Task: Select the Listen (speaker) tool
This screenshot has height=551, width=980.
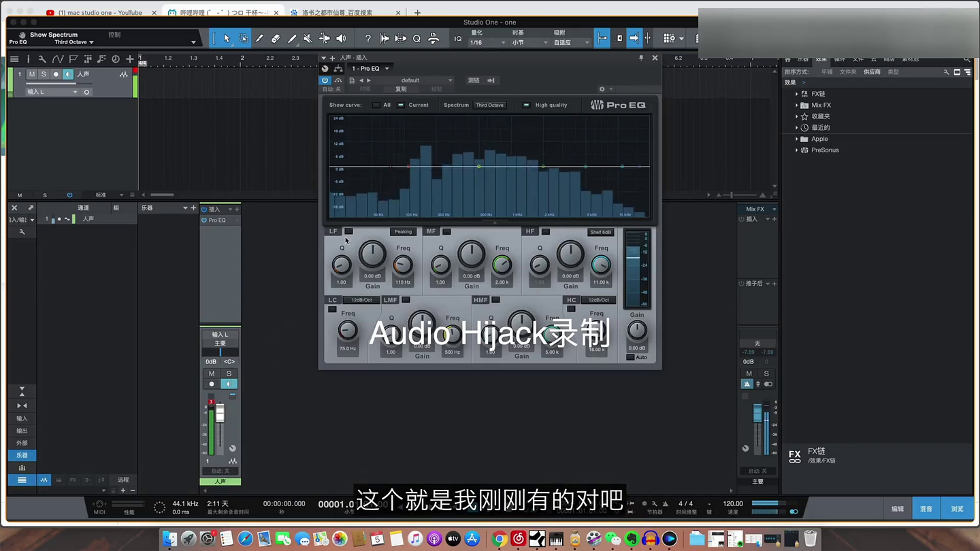Action: (x=341, y=39)
